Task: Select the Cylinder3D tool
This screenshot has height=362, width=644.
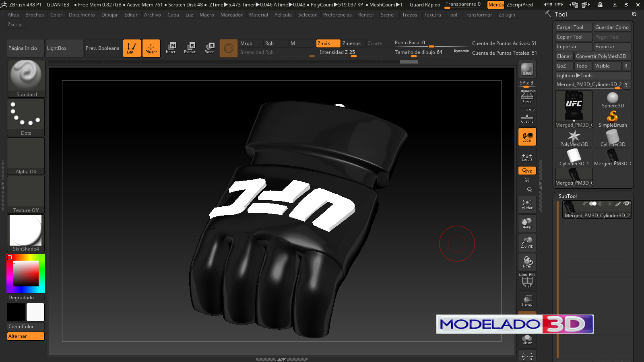Action: [613, 139]
